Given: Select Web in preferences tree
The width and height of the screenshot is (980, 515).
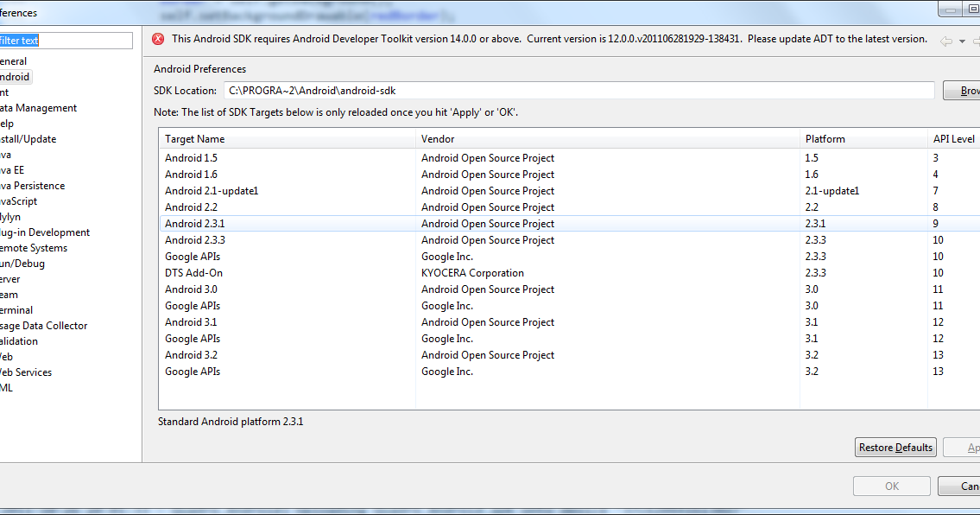Looking at the screenshot, I should [6, 357].
